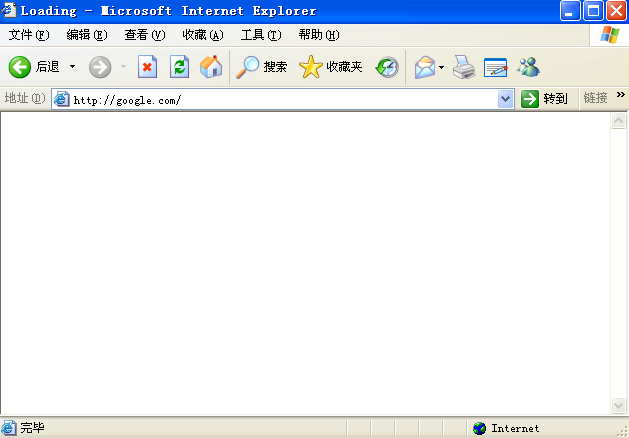This screenshot has height=438, width=629.
Task: Open the 工具(T) menu
Action: [x=261, y=35]
